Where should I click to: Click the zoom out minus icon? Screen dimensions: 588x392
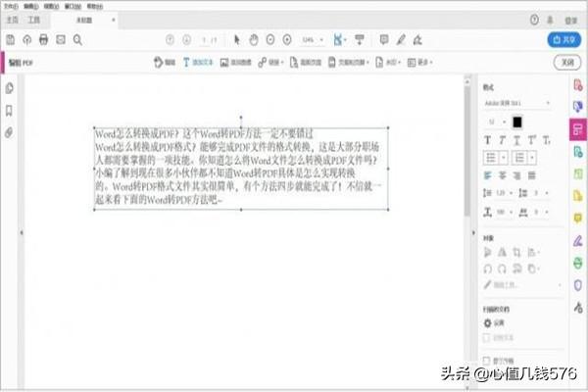pyautogui.click(x=269, y=39)
